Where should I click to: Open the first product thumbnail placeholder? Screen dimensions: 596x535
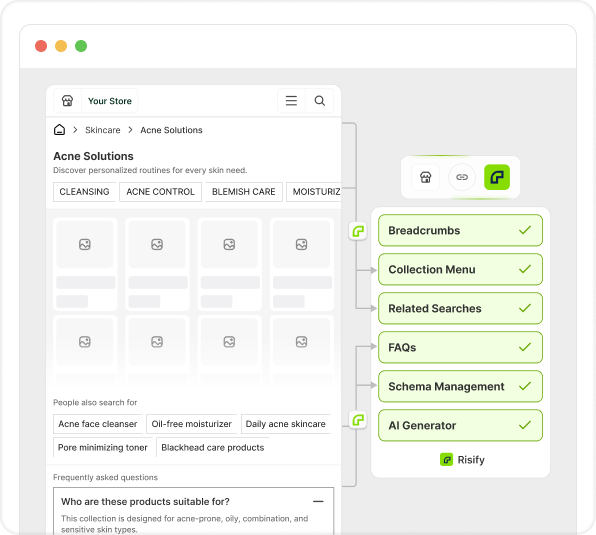pyautogui.click(x=85, y=244)
